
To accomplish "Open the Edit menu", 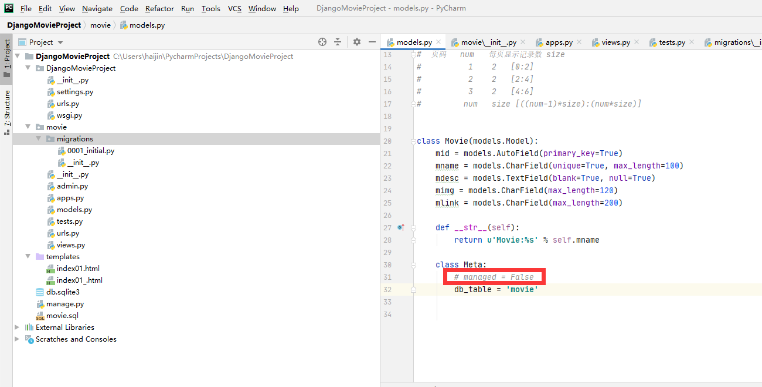I will click(45, 9).
